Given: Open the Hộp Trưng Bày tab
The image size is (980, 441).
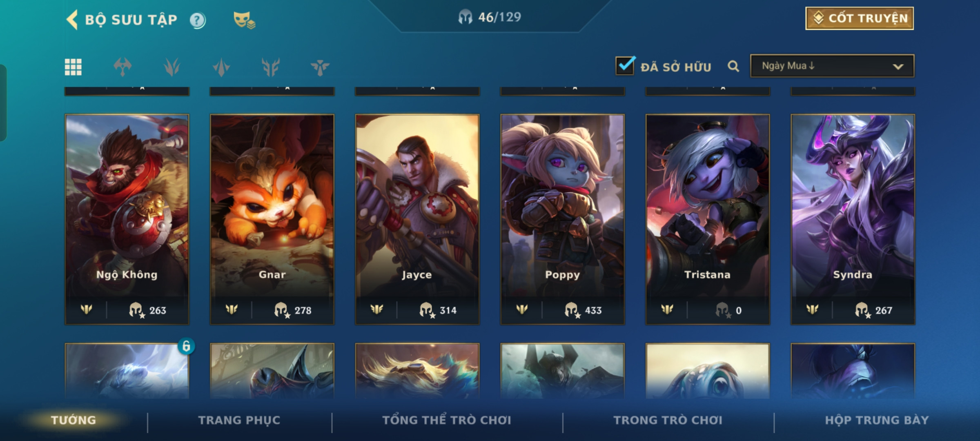Looking at the screenshot, I should pos(877,420).
